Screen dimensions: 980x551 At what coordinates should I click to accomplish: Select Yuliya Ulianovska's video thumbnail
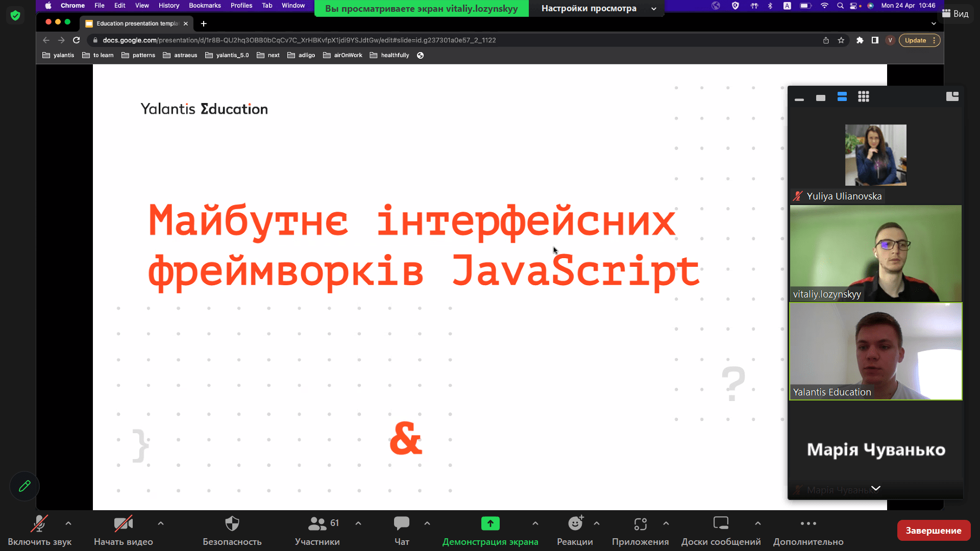click(876, 155)
